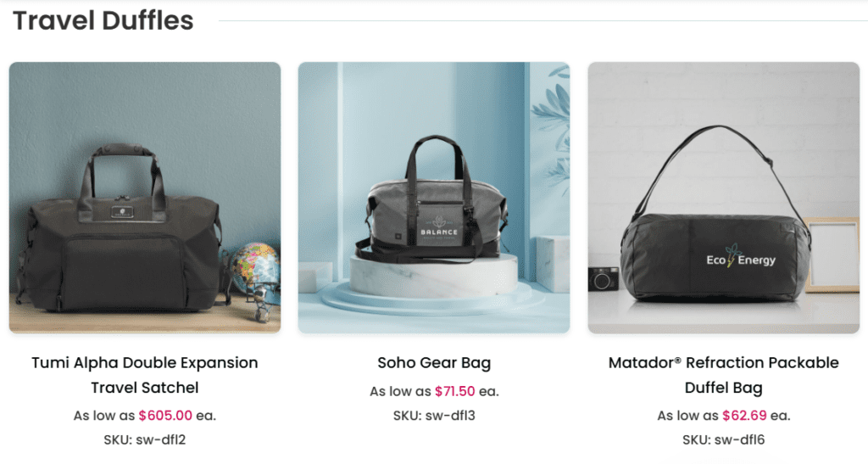The image size is (868, 464).
Task: Click the Travel Duffles section heading
Action: [103, 20]
